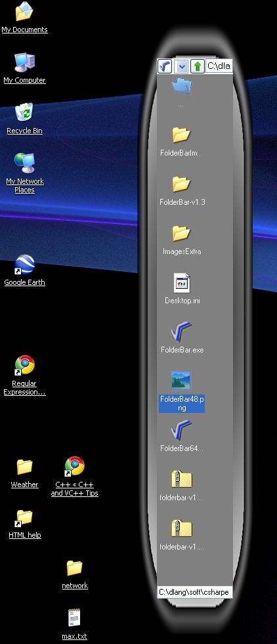Click the FolderBar logo button in toolbar
This screenshot has height=644, width=277.
(165, 66)
